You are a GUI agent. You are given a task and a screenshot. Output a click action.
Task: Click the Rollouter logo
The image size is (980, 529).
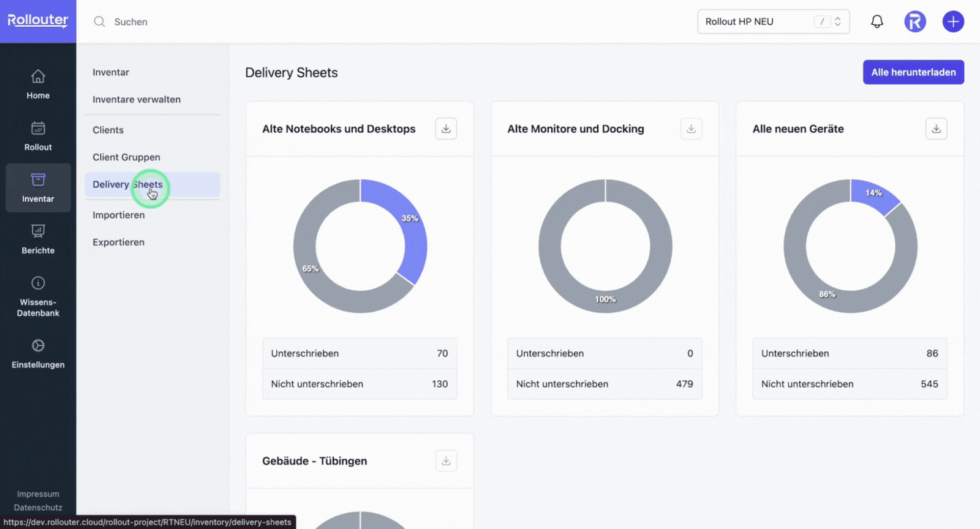point(38,21)
